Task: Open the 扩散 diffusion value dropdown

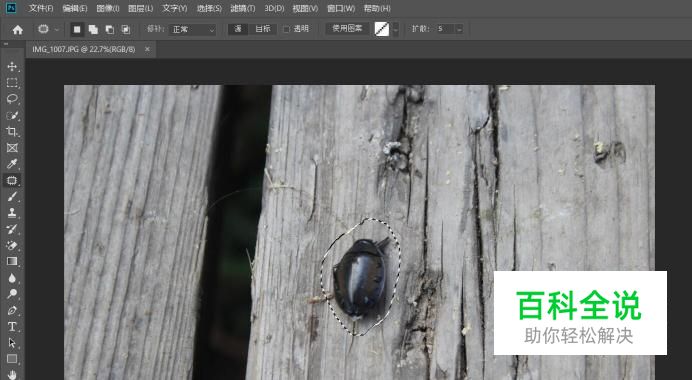Action: [459, 29]
